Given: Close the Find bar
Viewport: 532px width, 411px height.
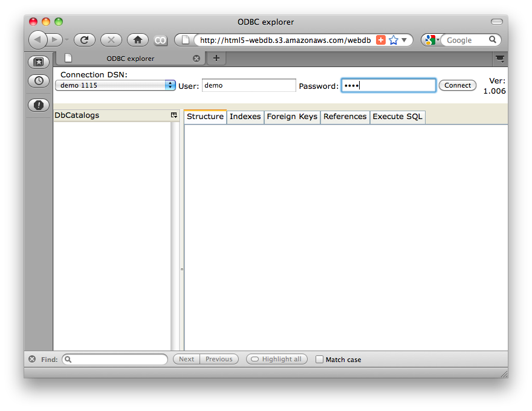Looking at the screenshot, I should [x=32, y=359].
